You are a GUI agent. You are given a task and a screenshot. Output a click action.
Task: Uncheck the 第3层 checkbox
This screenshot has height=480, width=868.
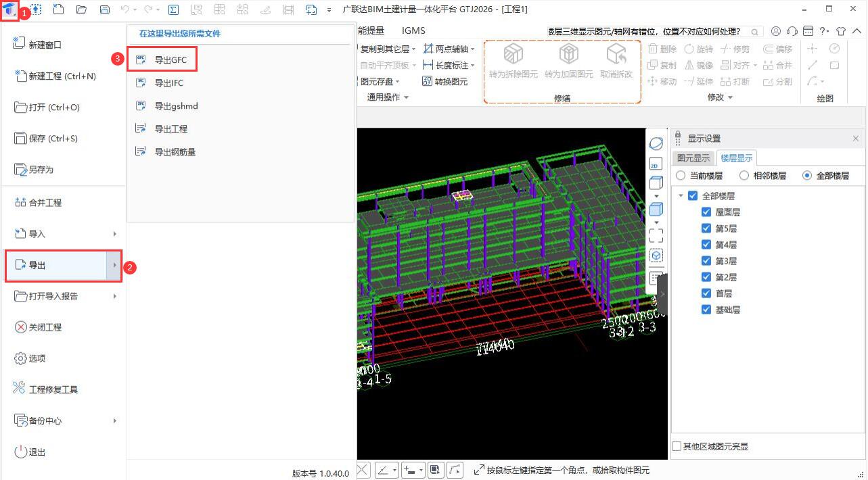click(x=706, y=260)
